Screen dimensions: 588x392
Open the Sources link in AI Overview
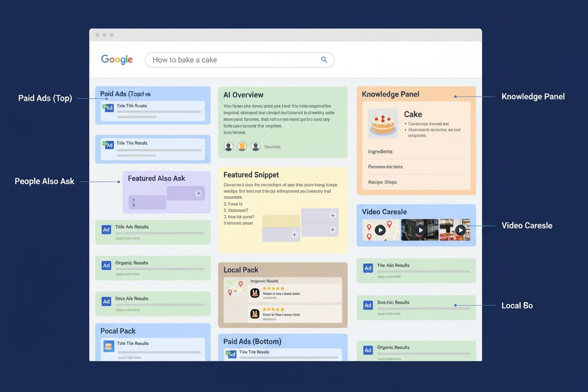click(x=272, y=147)
